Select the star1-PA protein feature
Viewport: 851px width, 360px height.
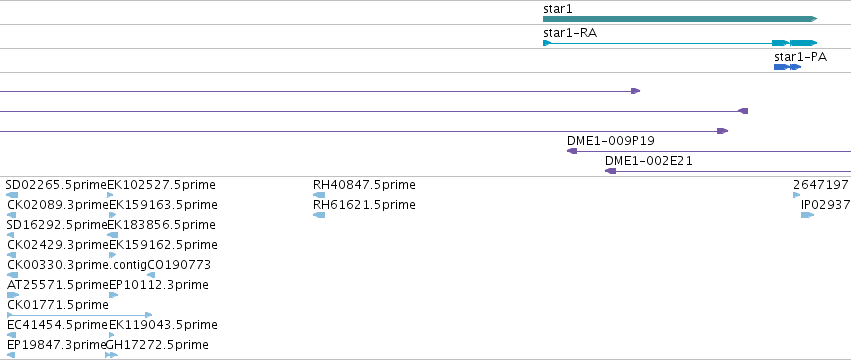(x=788, y=67)
